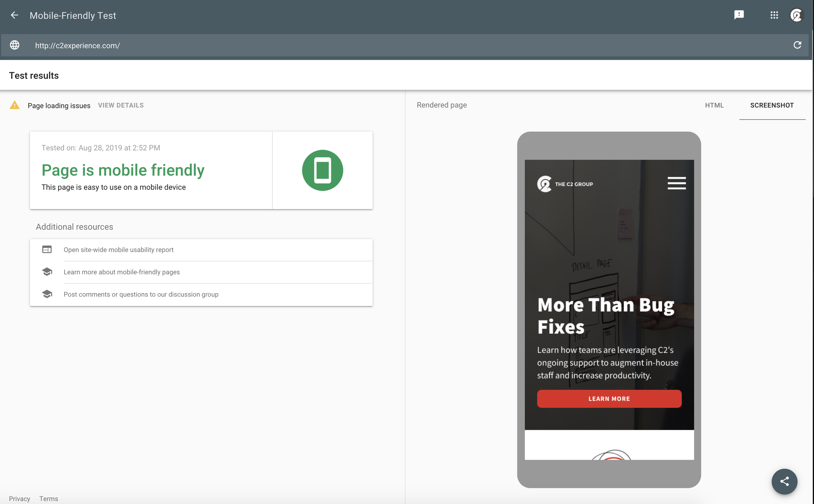Open site-wide mobile usability report
Image resolution: width=814 pixels, height=504 pixels.
(119, 250)
